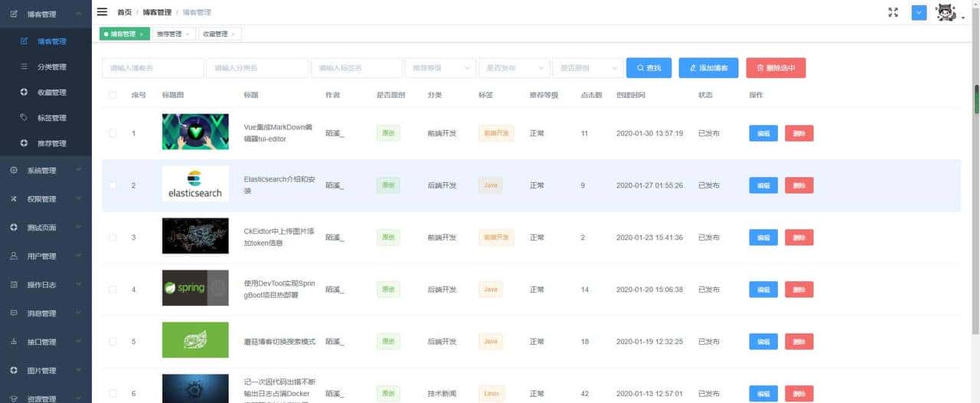Switch to the 收藏管理 page tab

pos(219,34)
